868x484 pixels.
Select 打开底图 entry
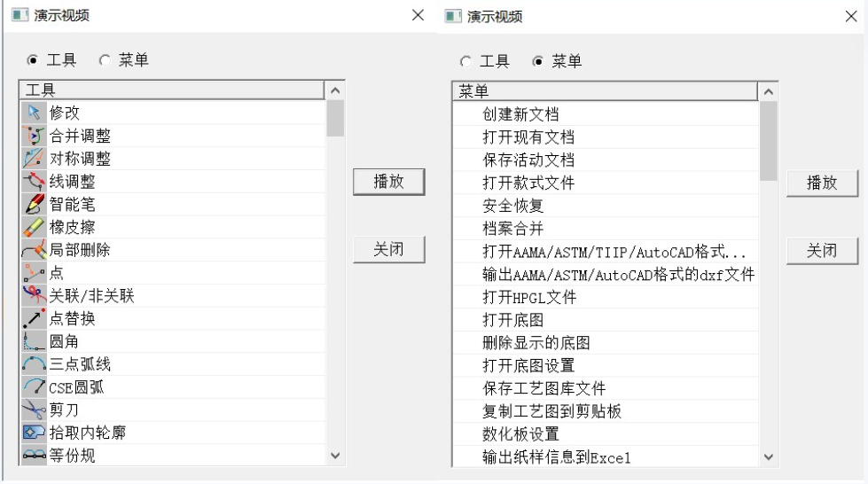(606, 319)
